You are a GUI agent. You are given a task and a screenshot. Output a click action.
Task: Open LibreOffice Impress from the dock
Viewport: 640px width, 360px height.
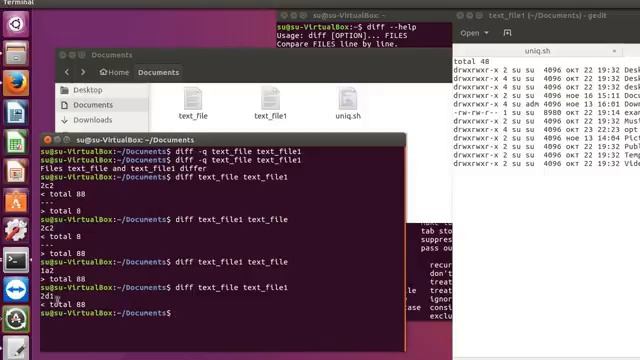tap(16, 172)
